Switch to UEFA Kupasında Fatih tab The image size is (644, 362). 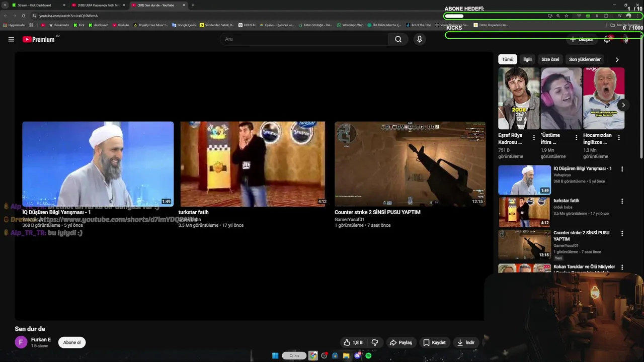pyautogui.click(x=98, y=5)
